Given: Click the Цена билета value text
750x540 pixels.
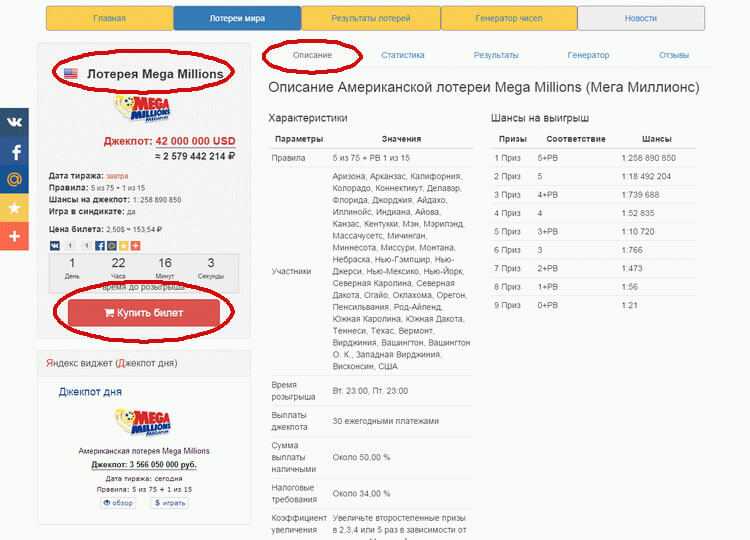Looking at the screenshot, I should pos(134,230).
